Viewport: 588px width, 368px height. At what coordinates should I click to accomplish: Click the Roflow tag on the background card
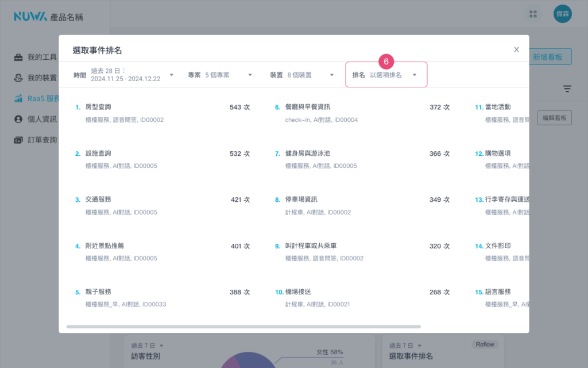(x=485, y=344)
